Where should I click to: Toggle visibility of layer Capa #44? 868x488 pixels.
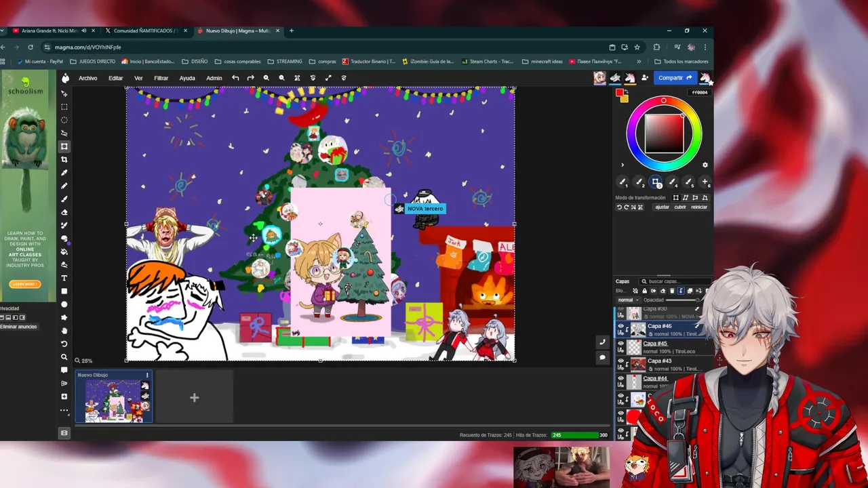(x=620, y=379)
